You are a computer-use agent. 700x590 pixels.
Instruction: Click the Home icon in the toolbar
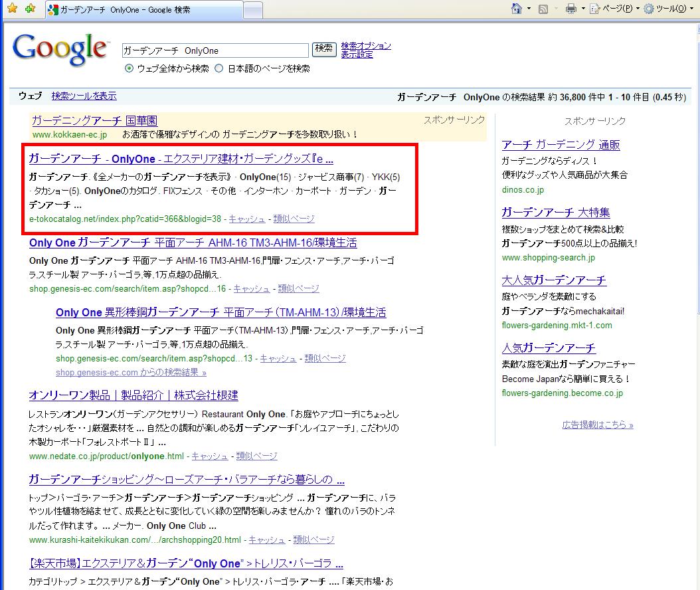tap(517, 9)
